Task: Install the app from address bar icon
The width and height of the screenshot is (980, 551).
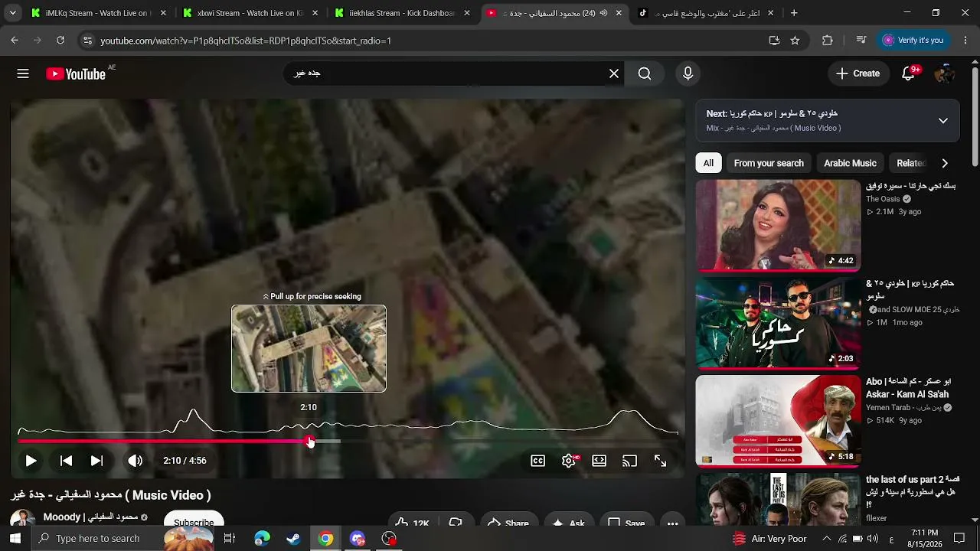Action: 774,41
